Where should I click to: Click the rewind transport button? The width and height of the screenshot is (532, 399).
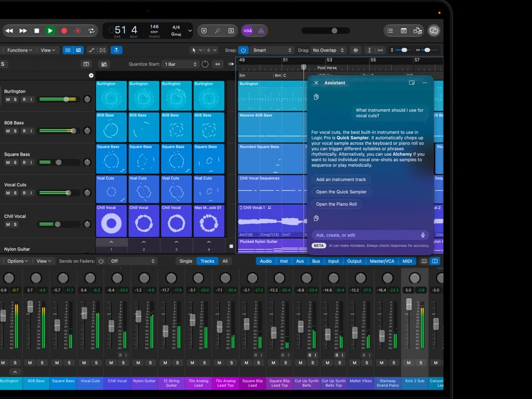[x=9, y=31]
